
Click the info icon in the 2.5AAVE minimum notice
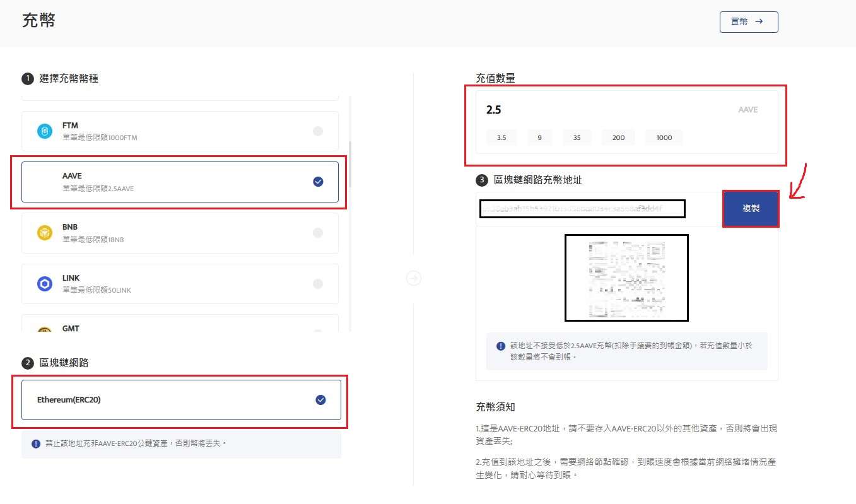pyautogui.click(x=500, y=346)
